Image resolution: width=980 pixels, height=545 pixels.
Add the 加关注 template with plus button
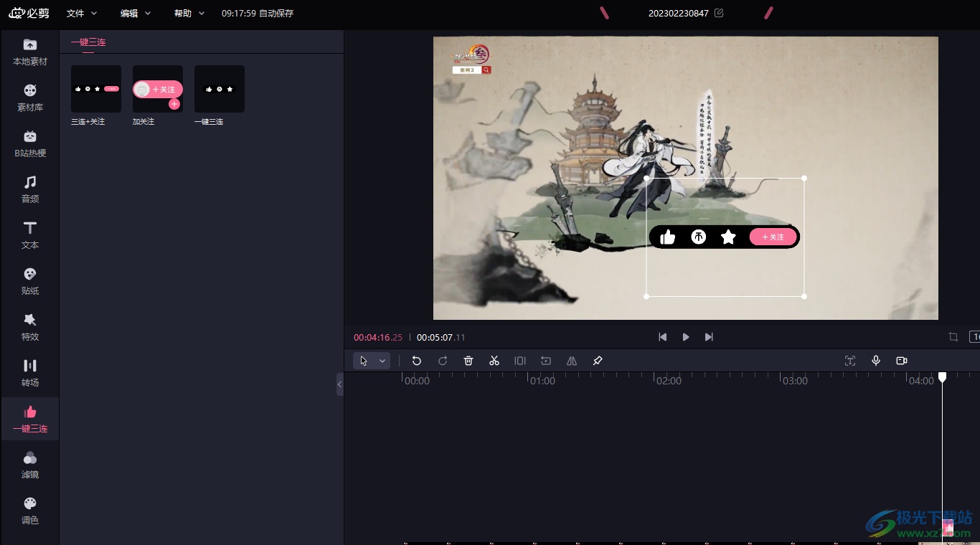[174, 104]
